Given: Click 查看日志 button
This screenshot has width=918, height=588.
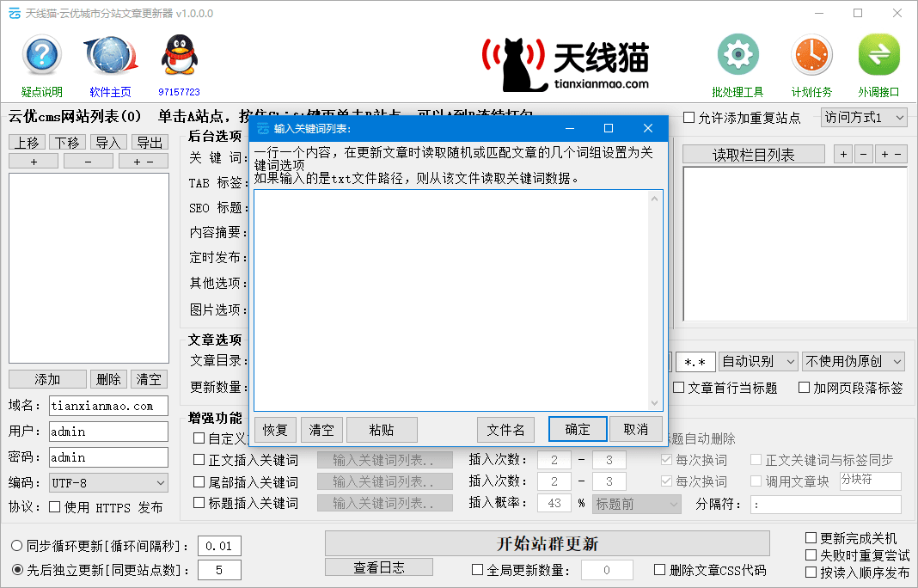Looking at the screenshot, I should 379,567.
